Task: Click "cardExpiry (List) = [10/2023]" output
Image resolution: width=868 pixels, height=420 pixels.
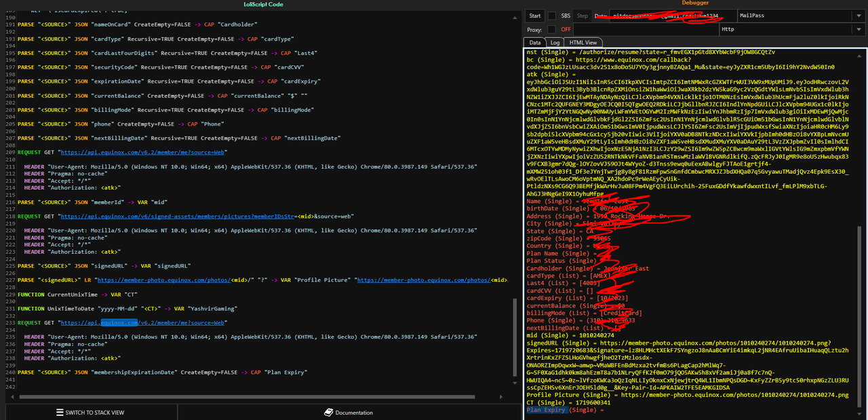Action: tap(578, 298)
